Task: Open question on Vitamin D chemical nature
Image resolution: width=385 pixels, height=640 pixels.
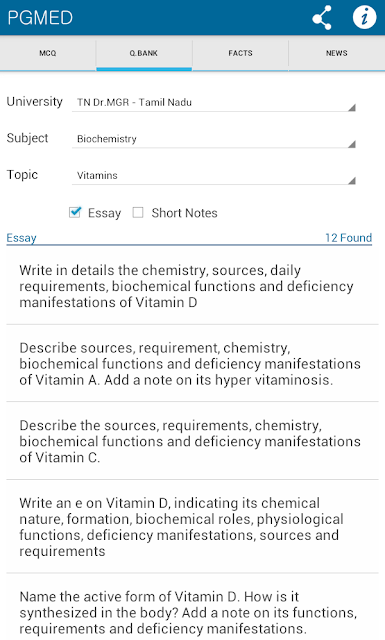Action: click(x=192, y=527)
